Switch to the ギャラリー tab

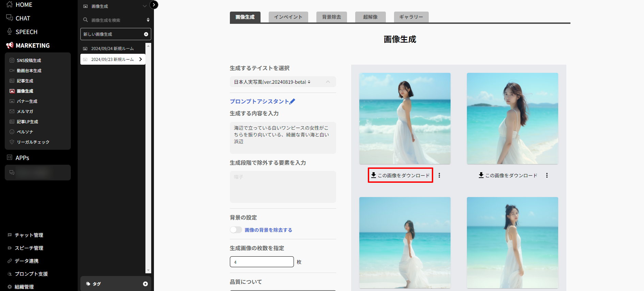tap(411, 17)
